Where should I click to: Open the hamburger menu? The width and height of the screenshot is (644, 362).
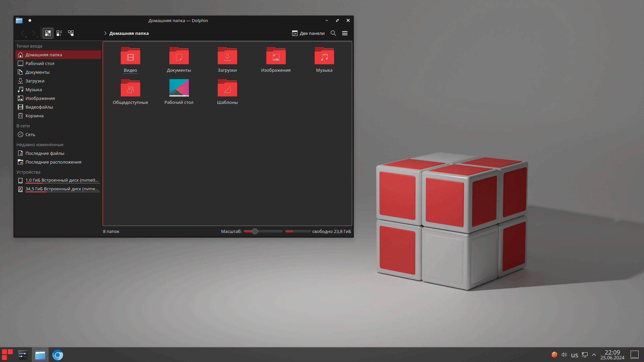pyautogui.click(x=345, y=33)
